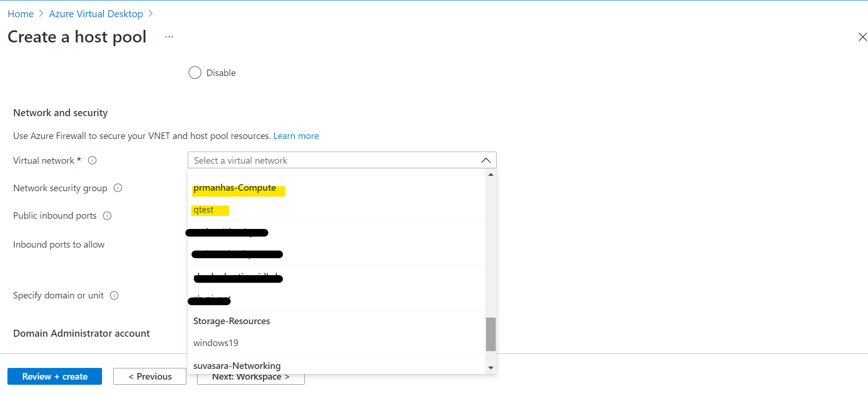The height and width of the screenshot is (395, 868).
Task: Show info for Public inbound ports
Action: tap(107, 215)
